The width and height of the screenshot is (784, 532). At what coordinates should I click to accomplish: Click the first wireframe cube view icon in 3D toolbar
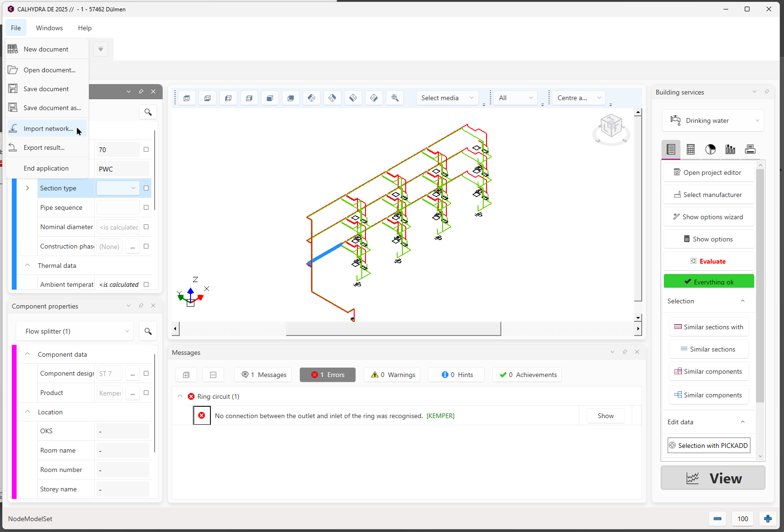187,98
